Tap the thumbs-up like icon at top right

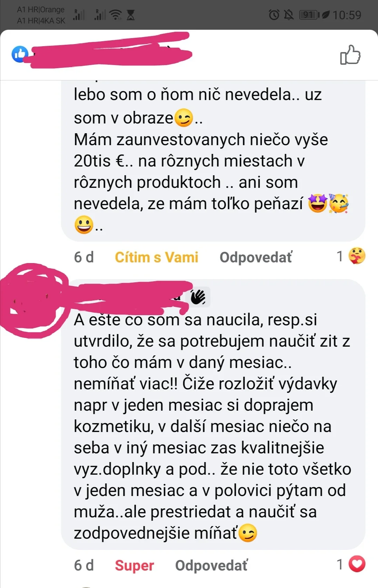pos(350,55)
